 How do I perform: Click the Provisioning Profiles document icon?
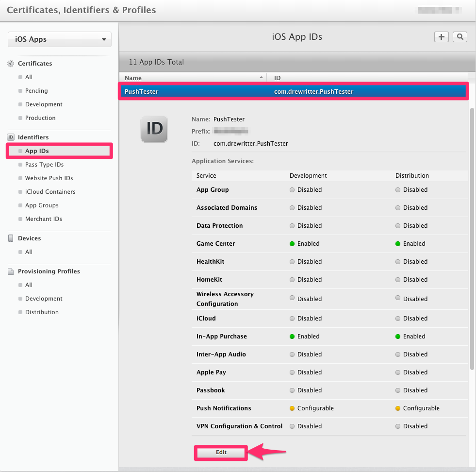point(11,271)
